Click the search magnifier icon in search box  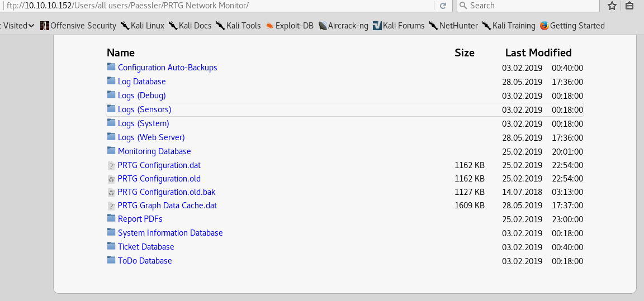pos(463,6)
